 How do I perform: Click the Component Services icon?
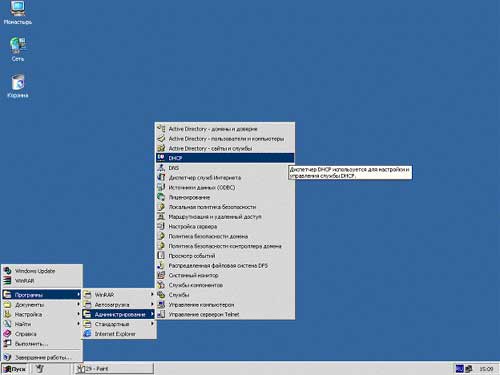[x=161, y=285]
